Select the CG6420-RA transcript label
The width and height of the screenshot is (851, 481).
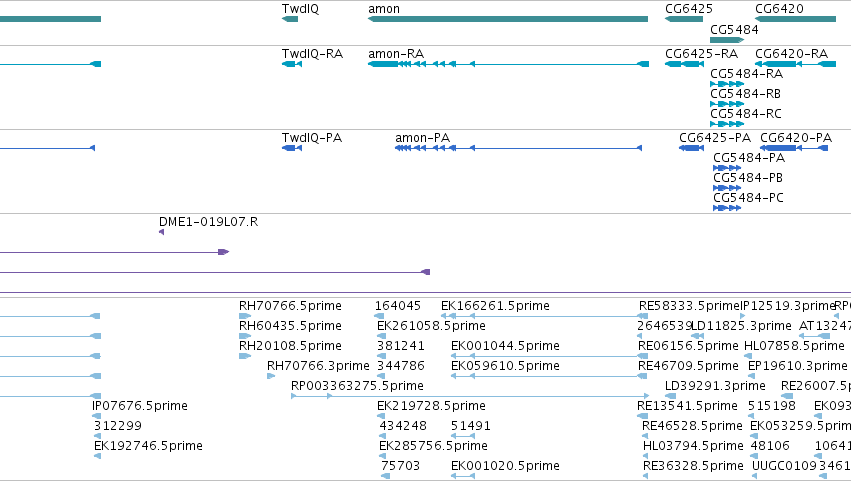(x=791, y=54)
